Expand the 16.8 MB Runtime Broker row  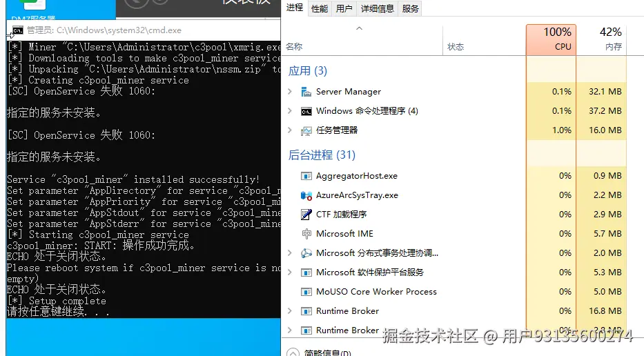click(290, 311)
